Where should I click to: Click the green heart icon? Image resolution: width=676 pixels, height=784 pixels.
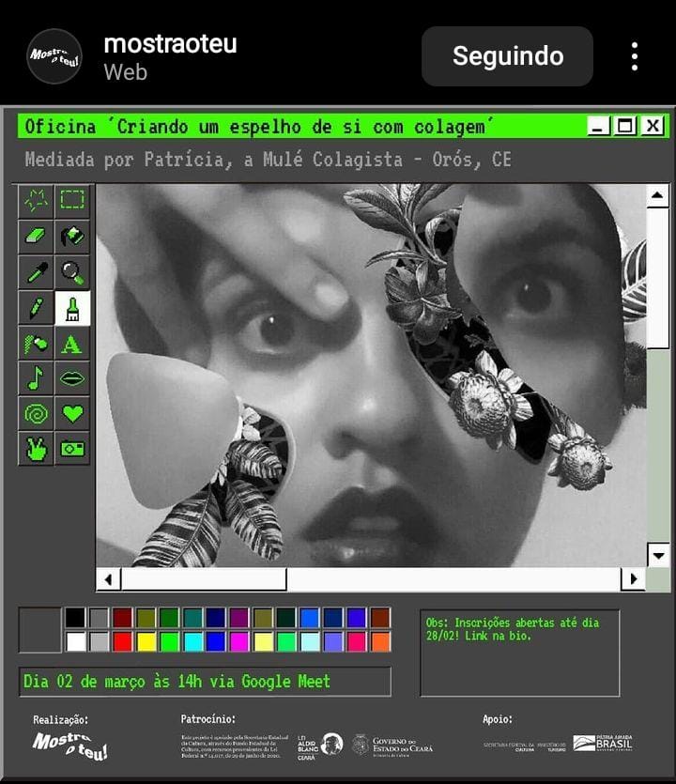tap(72, 413)
